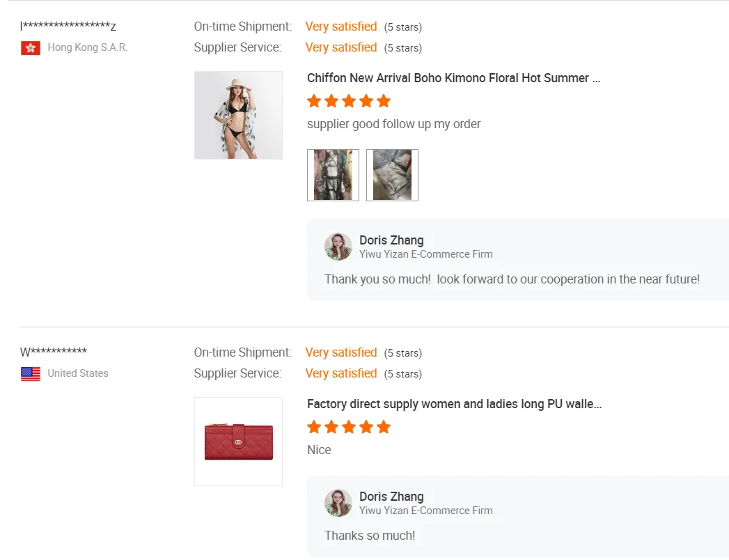Click the 'Hong Kong S.A.R.' country label
The height and width of the screenshot is (560, 729).
88,47
